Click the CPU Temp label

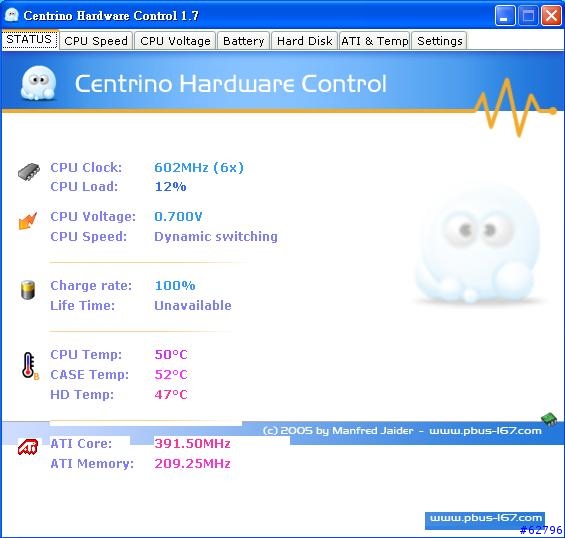(86, 355)
